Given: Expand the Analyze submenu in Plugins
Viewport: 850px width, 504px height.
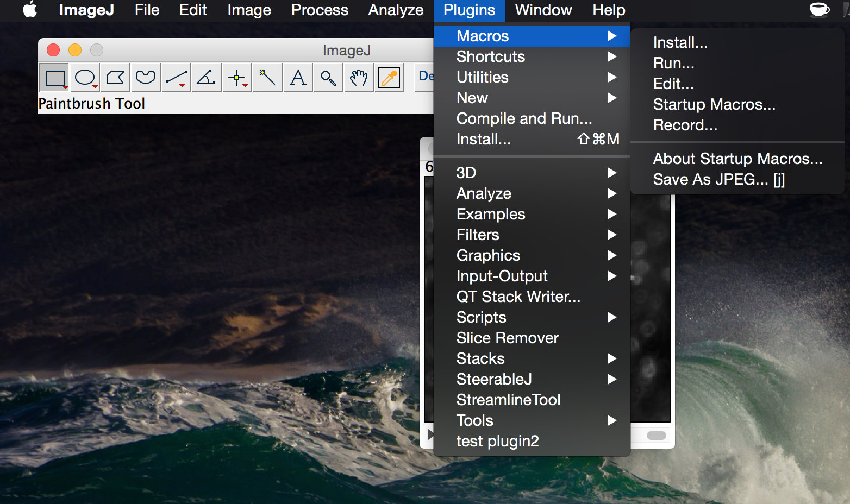Looking at the screenshot, I should click(x=532, y=193).
